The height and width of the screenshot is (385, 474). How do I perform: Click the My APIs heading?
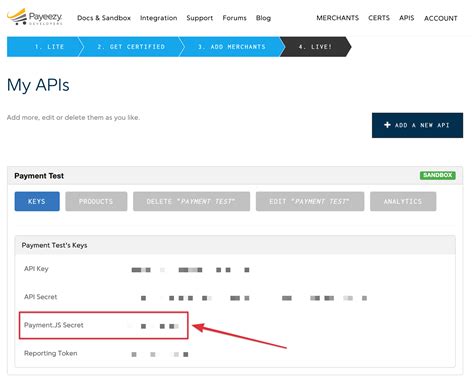38,85
